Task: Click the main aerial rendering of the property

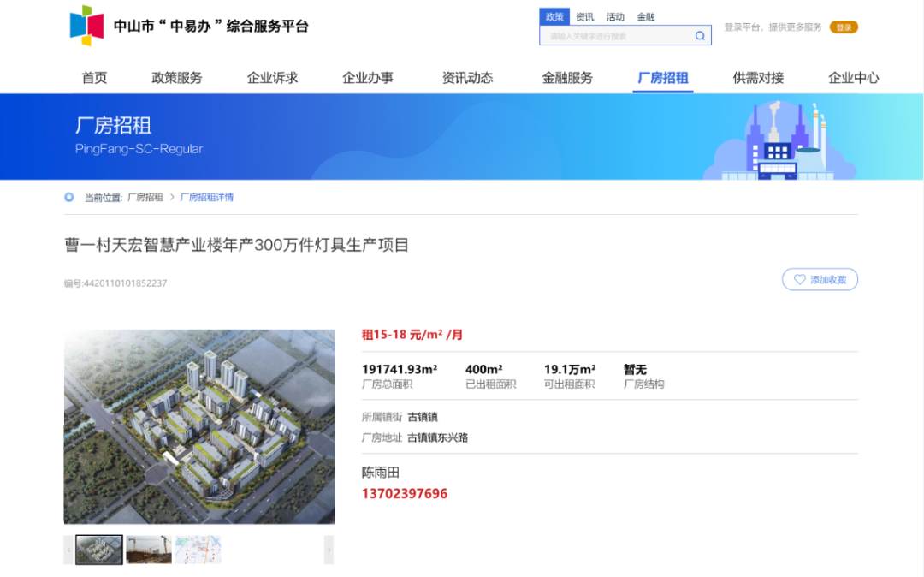Action: click(198, 425)
